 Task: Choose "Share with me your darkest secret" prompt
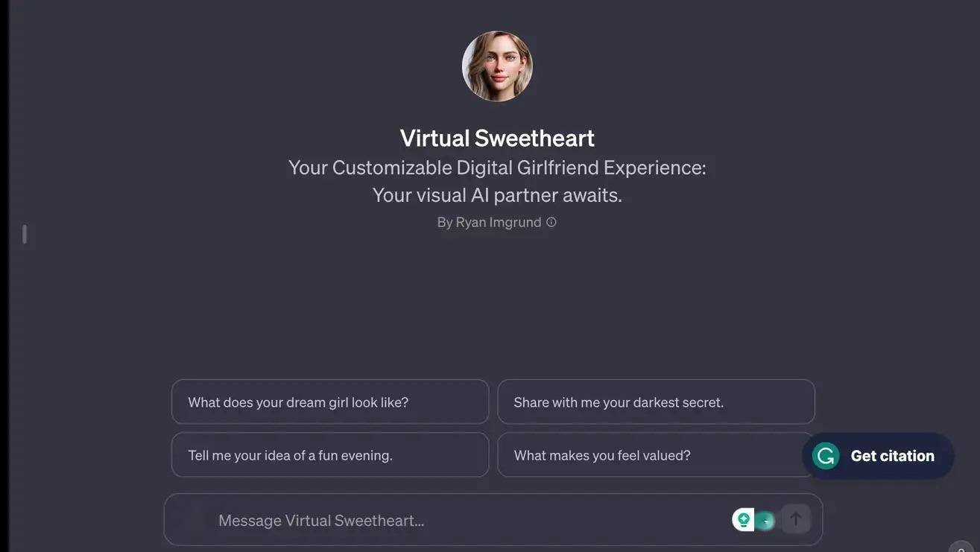click(x=656, y=402)
